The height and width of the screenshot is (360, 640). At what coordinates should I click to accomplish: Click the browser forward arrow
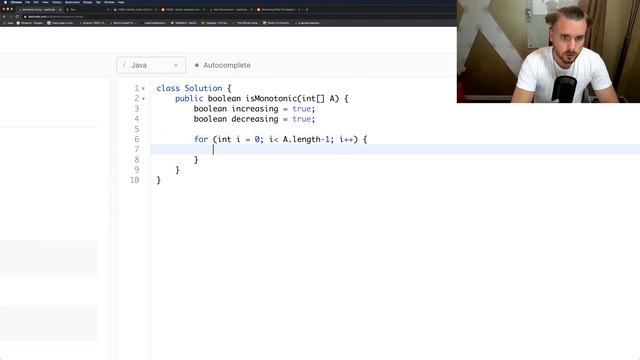click(x=11, y=17)
